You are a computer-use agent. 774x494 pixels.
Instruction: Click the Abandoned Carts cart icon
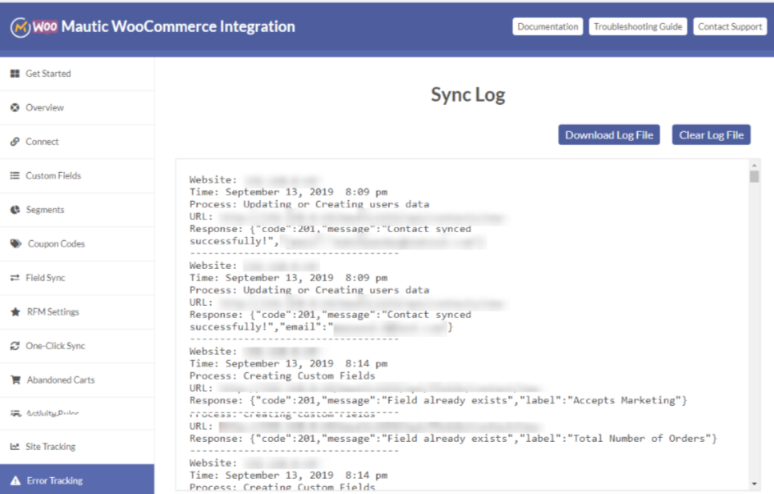click(16, 380)
